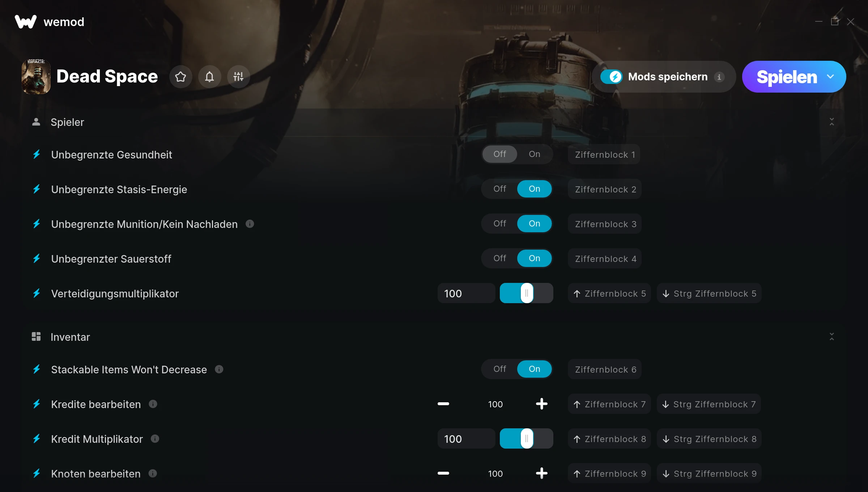Edit the Strg Ziffernblock 5 hotkey
Image resolution: width=868 pixels, height=492 pixels.
pyautogui.click(x=709, y=293)
